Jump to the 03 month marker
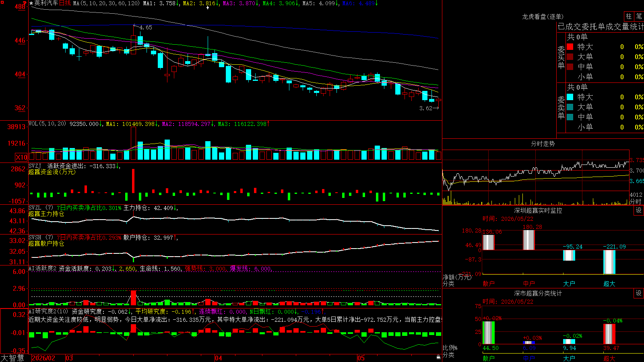Screen dimensions: 644x362 (x=69, y=358)
